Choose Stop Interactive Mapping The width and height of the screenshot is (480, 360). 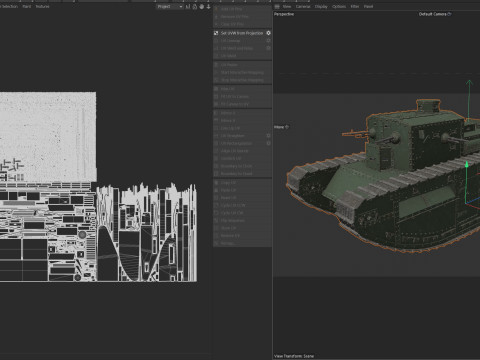[x=242, y=80]
